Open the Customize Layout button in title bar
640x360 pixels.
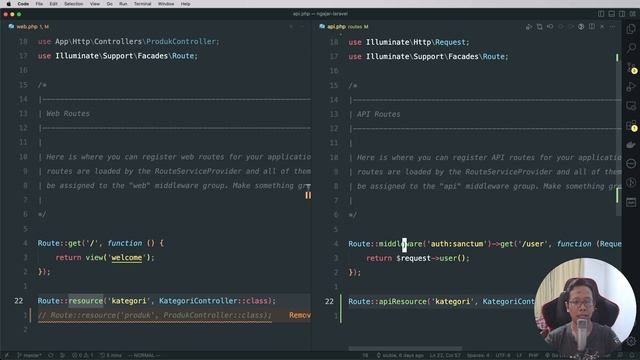point(632,14)
